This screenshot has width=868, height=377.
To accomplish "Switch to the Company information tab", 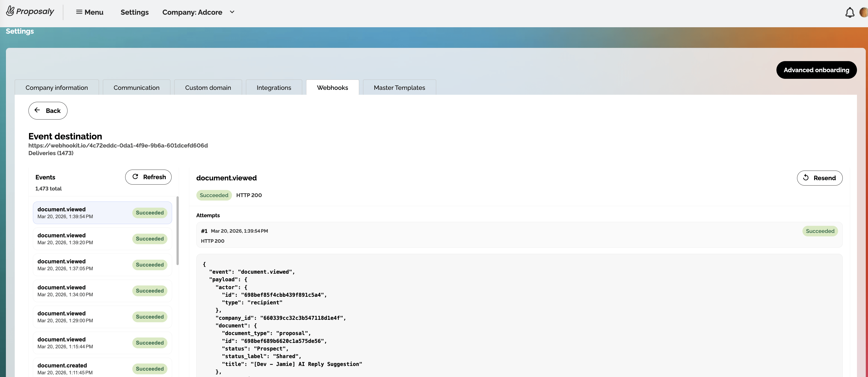I will [x=57, y=88].
